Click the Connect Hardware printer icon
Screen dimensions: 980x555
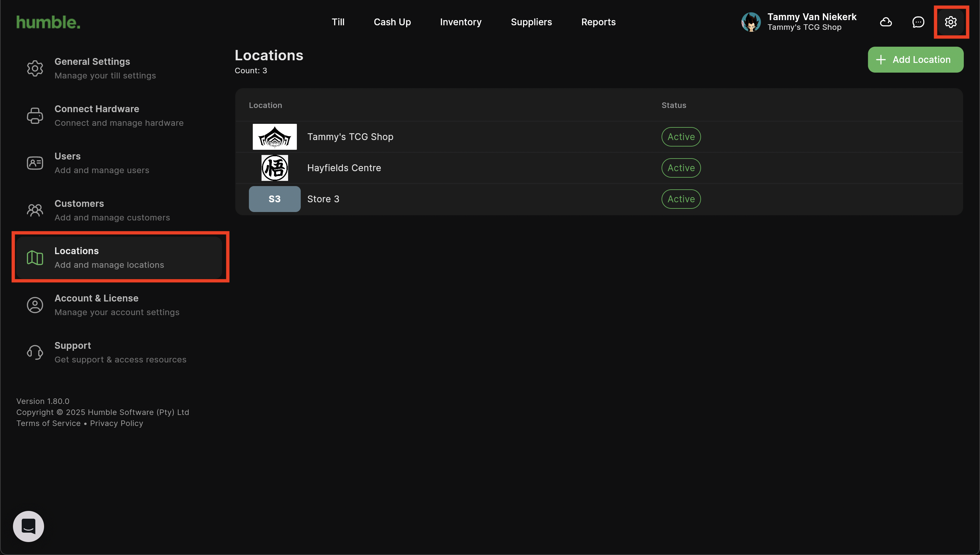(35, 115)
